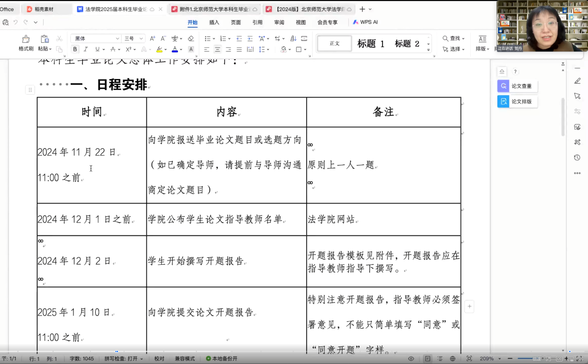Apply the 标题 1 heading style
Viewport: 588px width, 364px height.
(371, 44)
